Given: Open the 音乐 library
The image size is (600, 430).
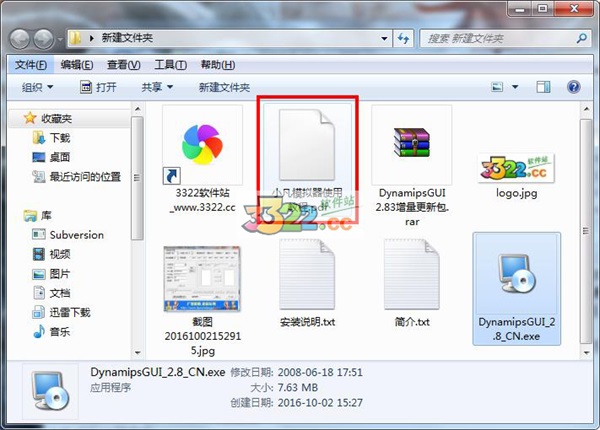Looking at the screenshot, I should pyautogui.click(x=60, y=332).
